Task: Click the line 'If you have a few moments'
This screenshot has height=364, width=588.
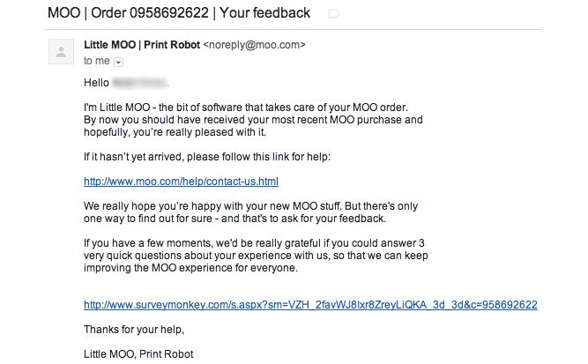Action: pos(254,243)
